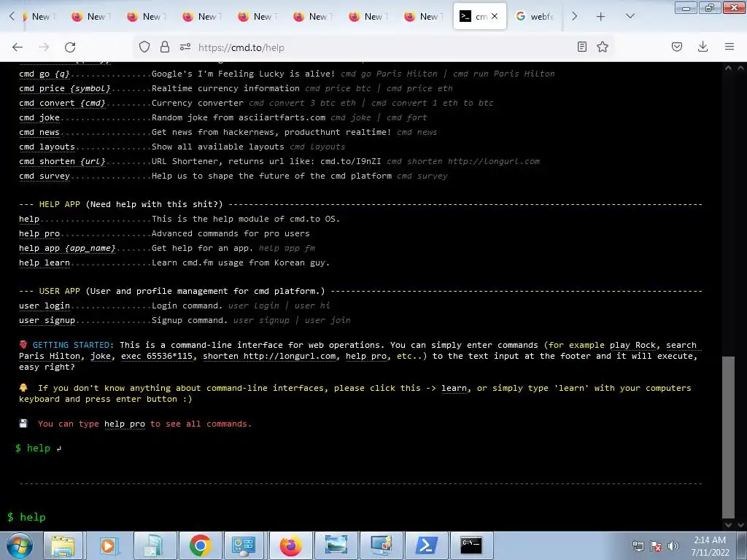This screenshot has width=747, height=560.
Task: Click the cmd price command
Action: (65, 88)
